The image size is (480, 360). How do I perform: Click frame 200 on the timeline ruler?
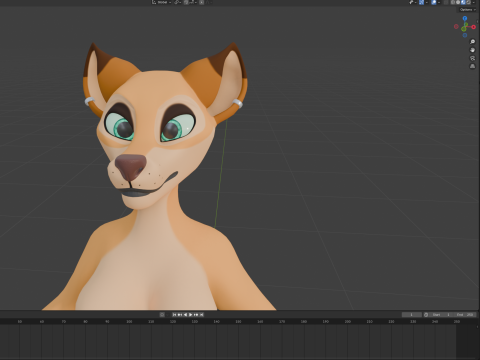[348, 322]
